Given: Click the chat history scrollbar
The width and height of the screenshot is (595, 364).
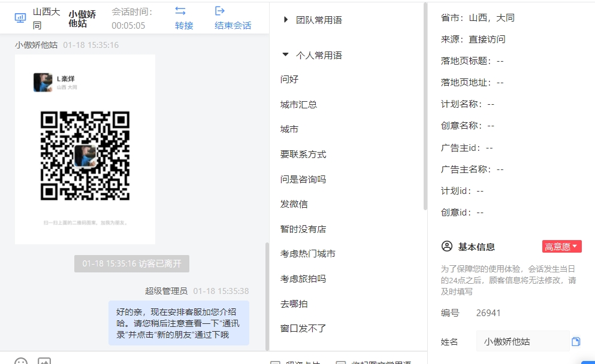Looking at the screenshot, I should pyautogui.click(x=267, y=296).
